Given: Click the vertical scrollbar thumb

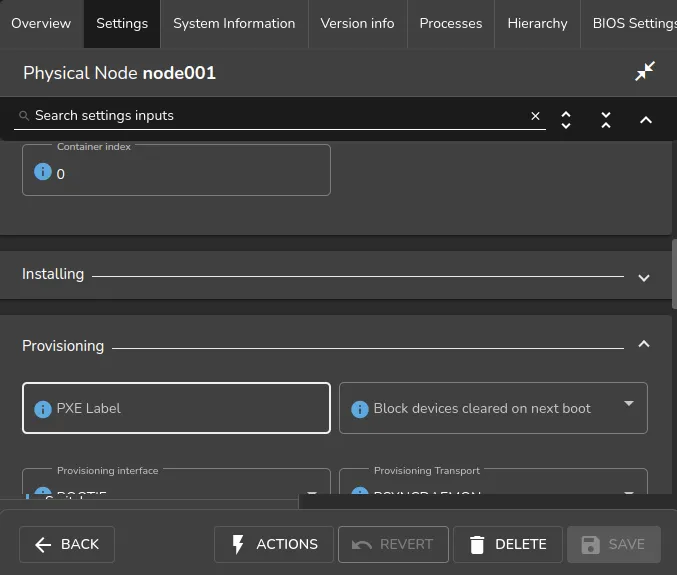Looking at the screenshot, I should [x=674, y=274].
